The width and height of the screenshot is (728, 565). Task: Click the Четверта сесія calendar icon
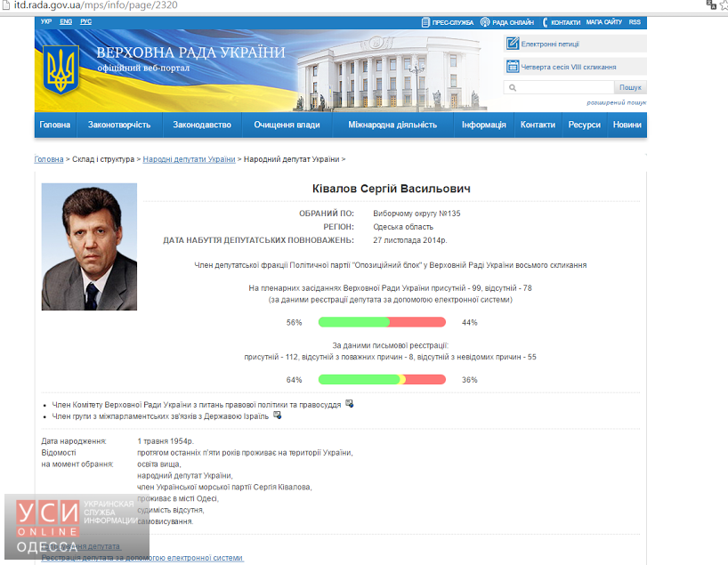tap(512, 67)
